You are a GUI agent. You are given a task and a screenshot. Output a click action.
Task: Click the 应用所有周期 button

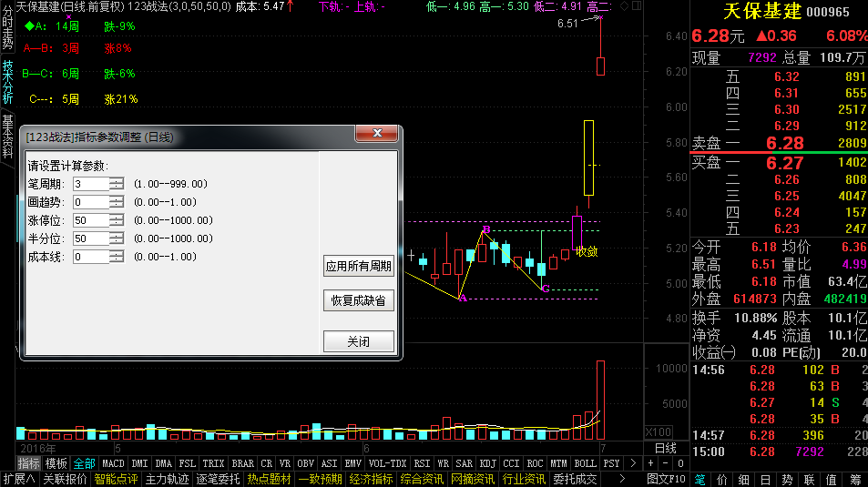[x=359, y=266]
